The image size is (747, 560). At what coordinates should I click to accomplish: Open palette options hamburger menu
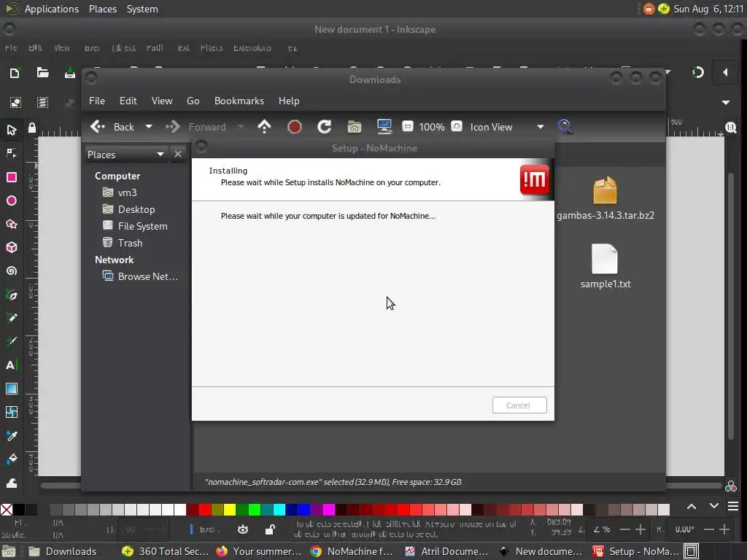[x=734, y=506]
